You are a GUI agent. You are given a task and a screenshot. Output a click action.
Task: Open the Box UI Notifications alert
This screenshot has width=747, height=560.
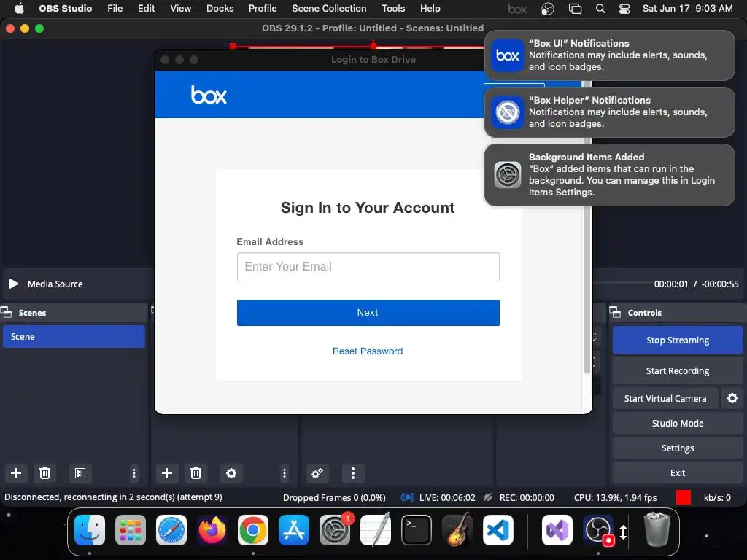[609, 55]
